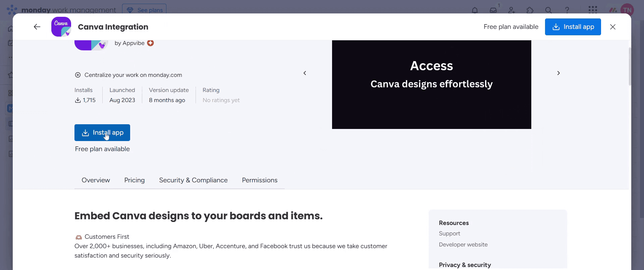Click the Resources heading
Screen dimensions: 644x270
pyautogui.click(x=454, y=223)
